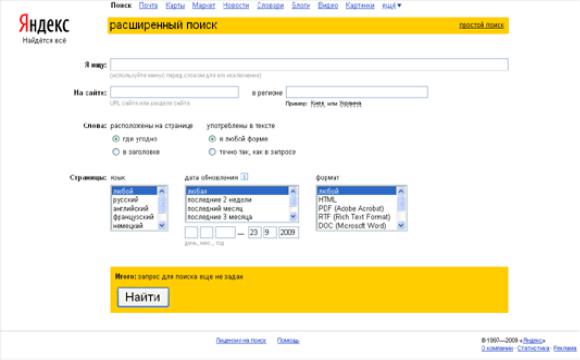Image resolution: width=580 pixels, height=360 pixels.
Task: Focus the 'Я ищу' search query field
Action: pyautogui.click(x=309, y=65)
